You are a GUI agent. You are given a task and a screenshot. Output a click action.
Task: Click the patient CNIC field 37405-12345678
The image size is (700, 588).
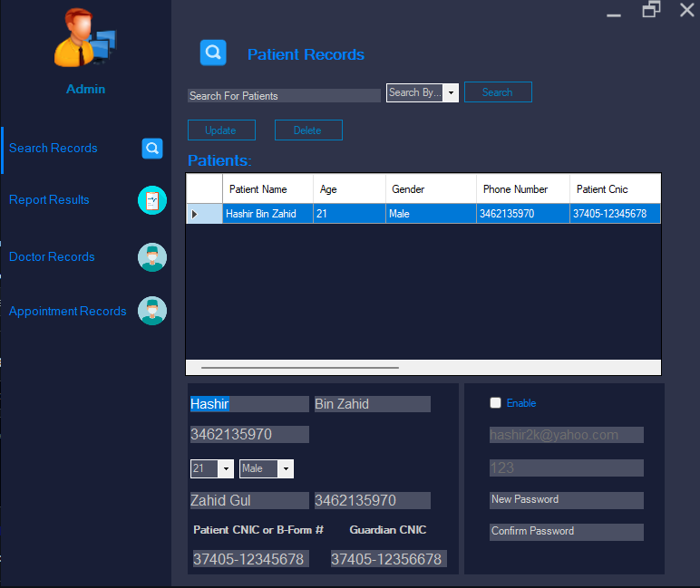coord(251,559)
